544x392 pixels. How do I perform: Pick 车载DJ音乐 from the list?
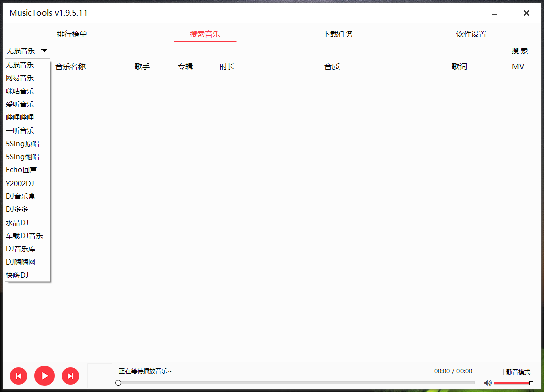pyautogui.click(x=27, y=236)
